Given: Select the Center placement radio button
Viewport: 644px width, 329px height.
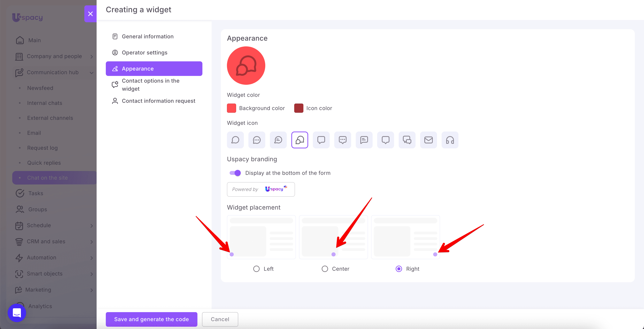Looking at the screenshot, I should click(325, 269).
